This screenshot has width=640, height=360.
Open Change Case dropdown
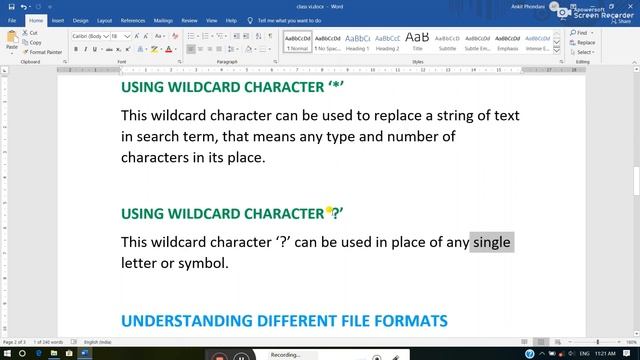pos(160,36)
